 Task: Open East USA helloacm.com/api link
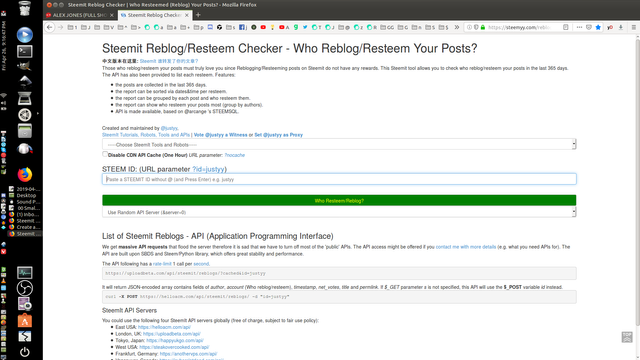(164, 327)
